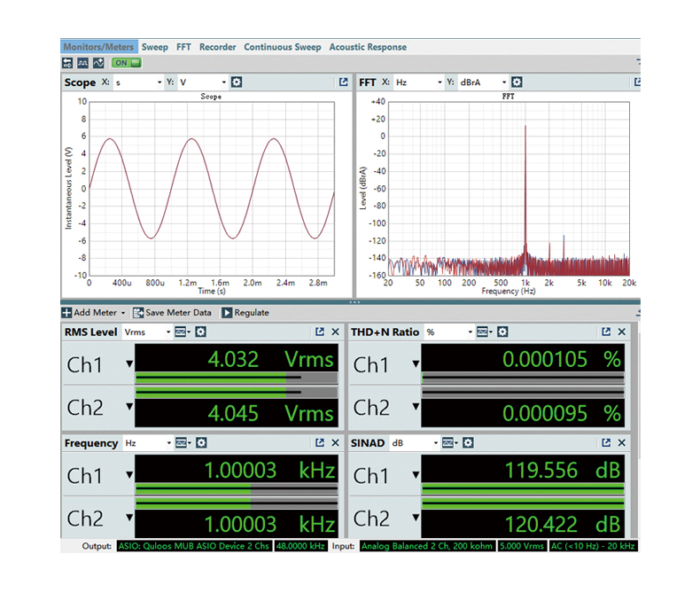
Task: Pop out the Frequency meter panel
Action: (320, 442)
